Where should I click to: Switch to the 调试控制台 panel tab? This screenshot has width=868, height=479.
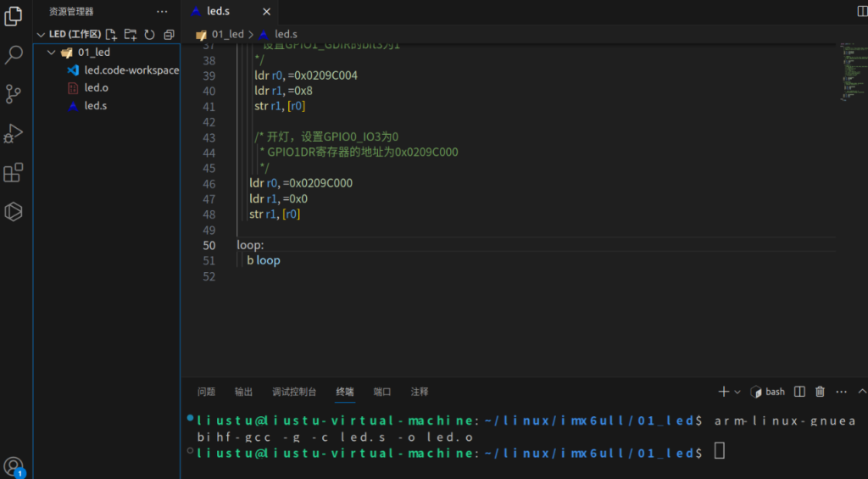[294, 392]
